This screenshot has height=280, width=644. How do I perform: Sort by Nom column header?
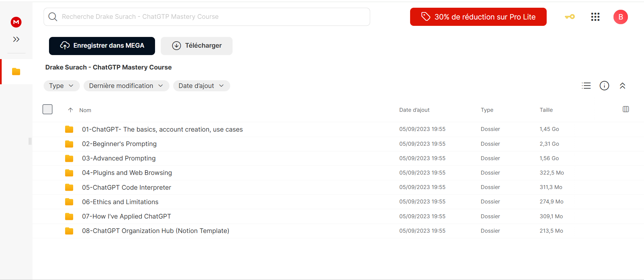(85, 110)
